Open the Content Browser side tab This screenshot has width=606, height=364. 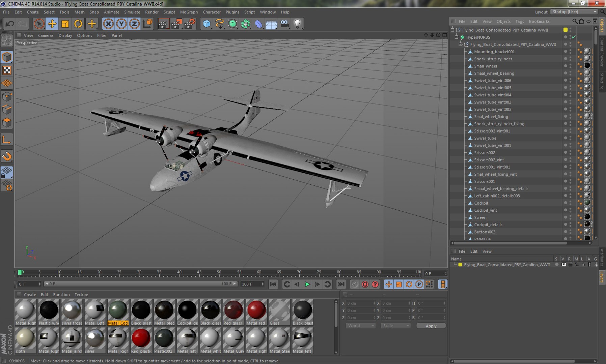click(x=602, y=52)
